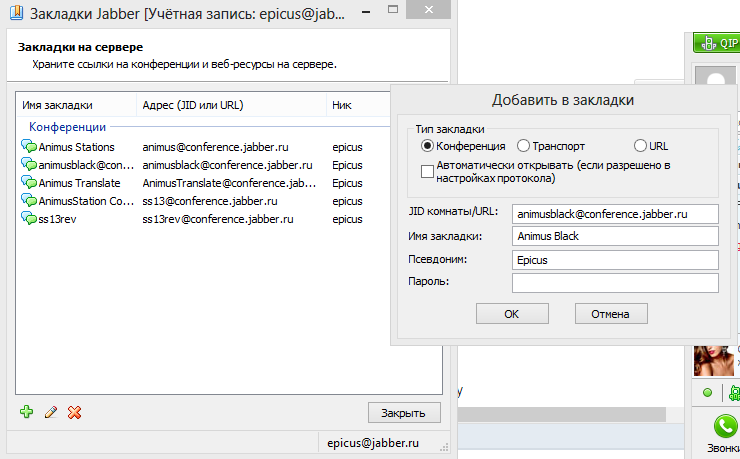Confirm with the OK button
The height and width of the screenshot is (459, 740).
512,314
